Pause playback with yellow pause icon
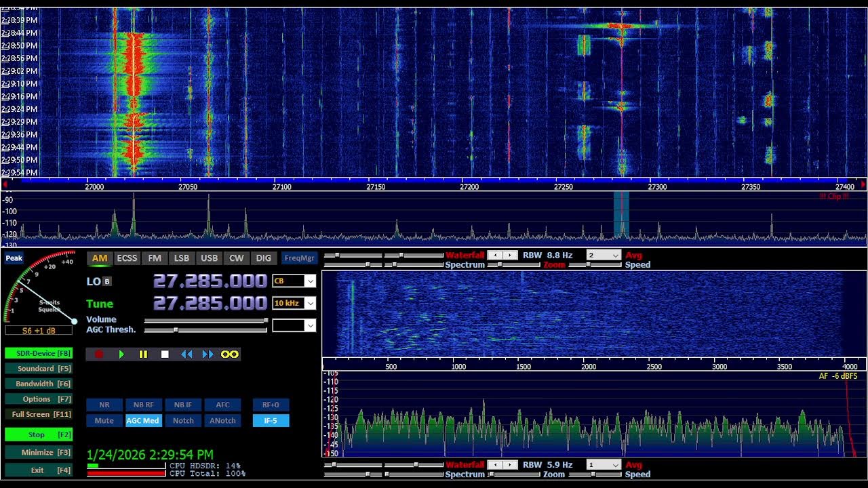Image resolution: width=868 pixels, height=488 pixels. click(143, 354)
